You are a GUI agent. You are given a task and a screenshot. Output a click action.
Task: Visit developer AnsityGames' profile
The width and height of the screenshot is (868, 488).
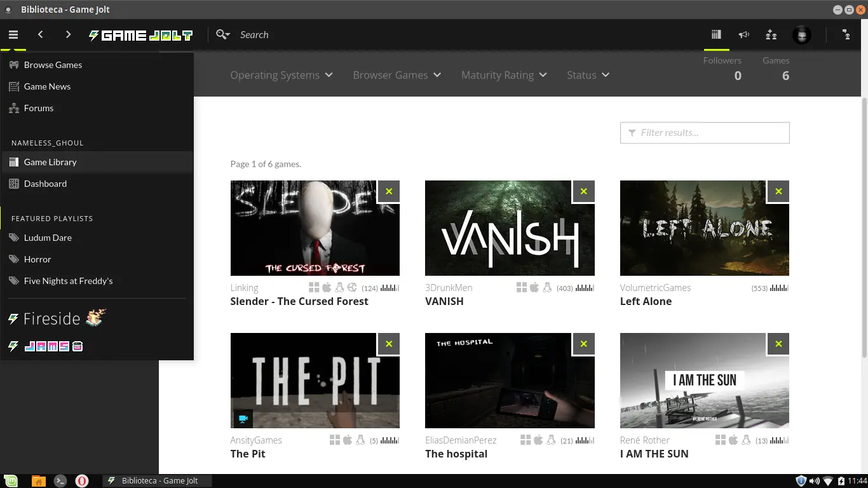pos(256,440)
